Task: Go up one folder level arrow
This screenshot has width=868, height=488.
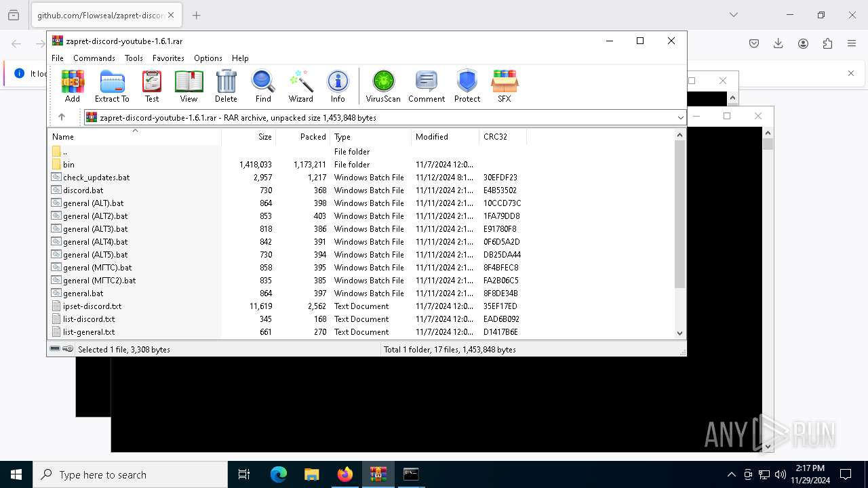Action: [62, 117]
